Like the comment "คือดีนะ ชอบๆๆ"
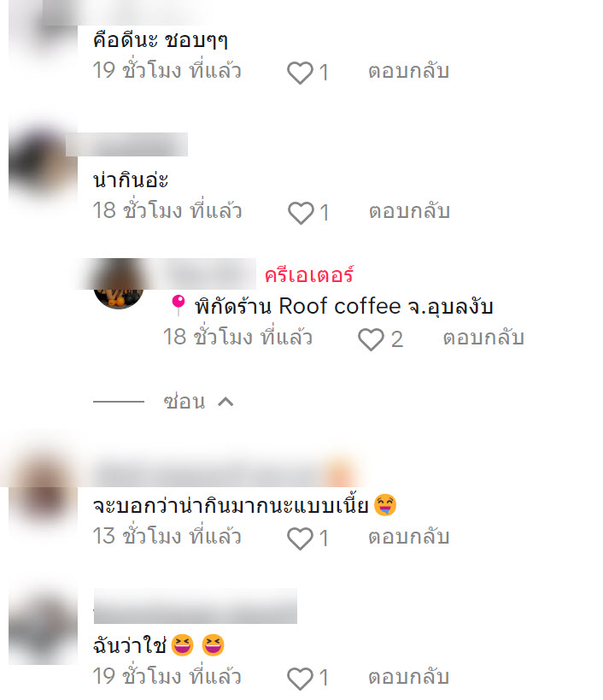Viewport: 603px width, 700px height. click(x=300, y=73)
